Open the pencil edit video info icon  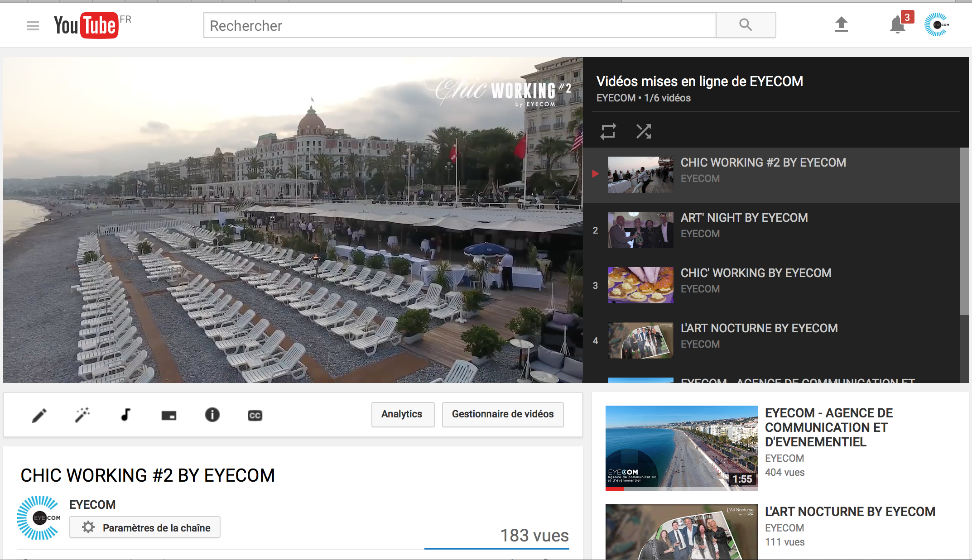point(39,415)
